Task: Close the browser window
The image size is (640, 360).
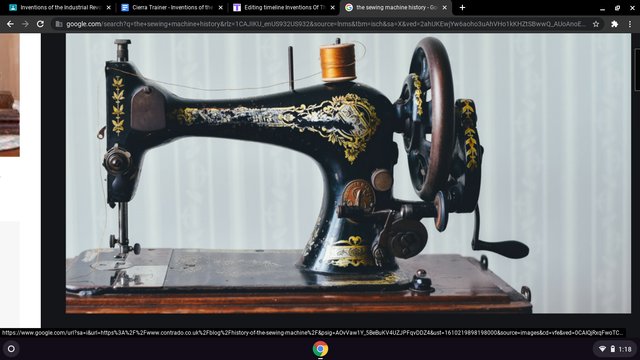Action: (x=632, y=8)
